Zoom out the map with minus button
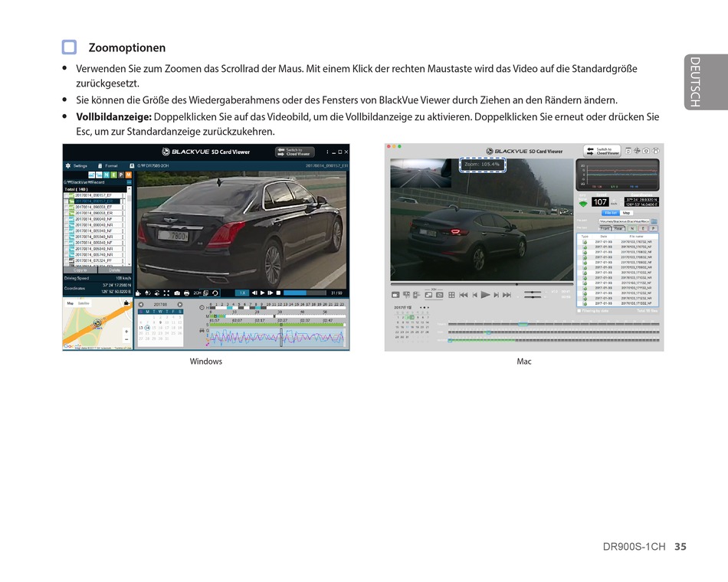Screen dimensions: 728x582 [126, 339]
